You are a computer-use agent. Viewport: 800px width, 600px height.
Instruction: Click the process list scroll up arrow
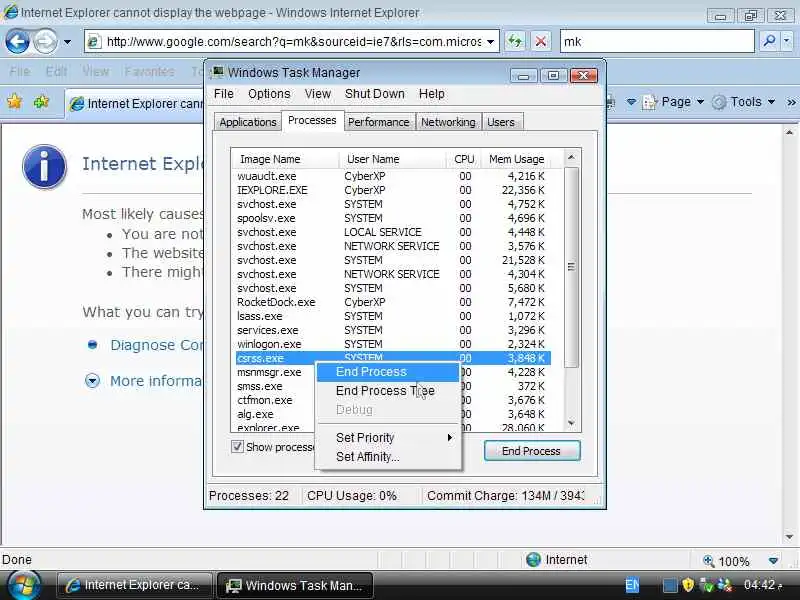tap(571, 158)
